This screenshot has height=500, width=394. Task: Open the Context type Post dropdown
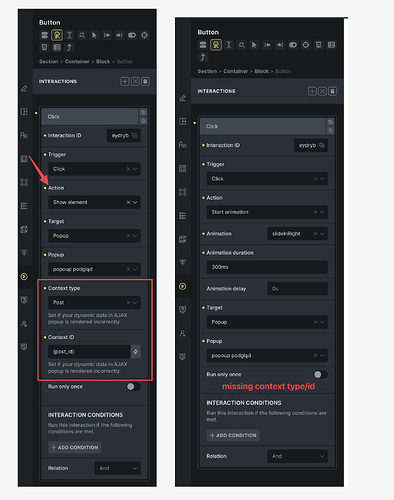point(94,303)
